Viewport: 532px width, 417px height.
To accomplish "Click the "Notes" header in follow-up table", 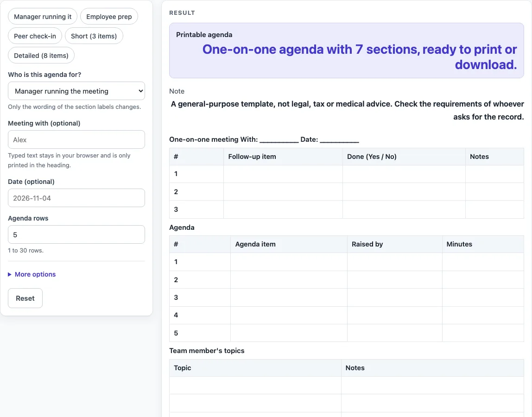I will (x=494, y=157).
